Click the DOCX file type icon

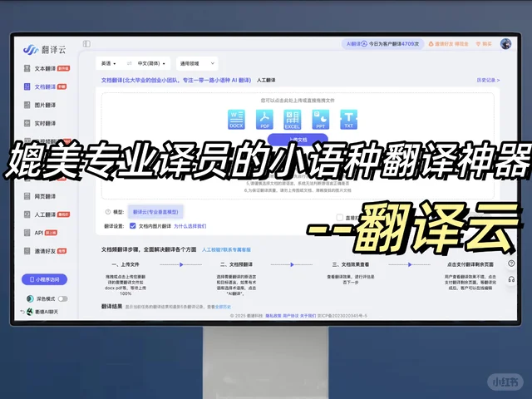pos(236,120)
